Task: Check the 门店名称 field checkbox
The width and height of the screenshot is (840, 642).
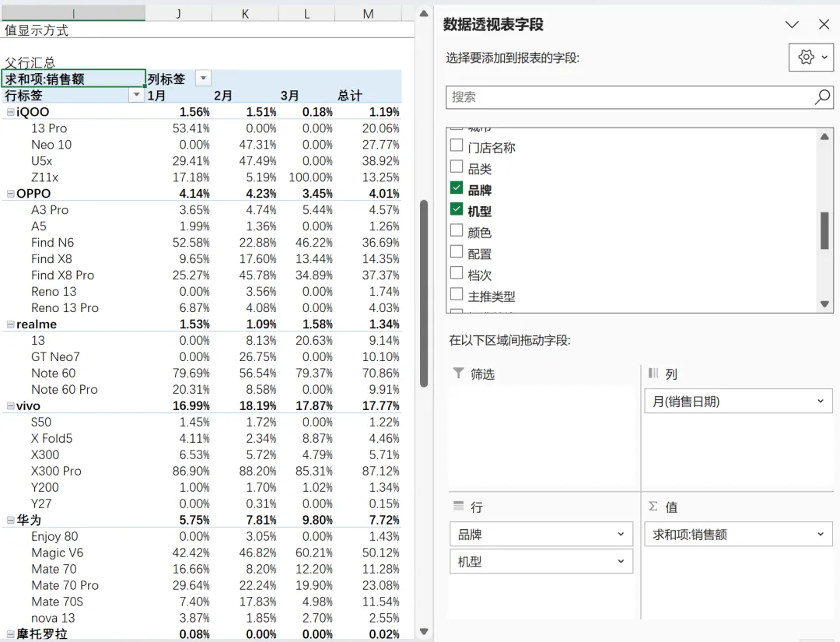Action: [x=457, y=146]
